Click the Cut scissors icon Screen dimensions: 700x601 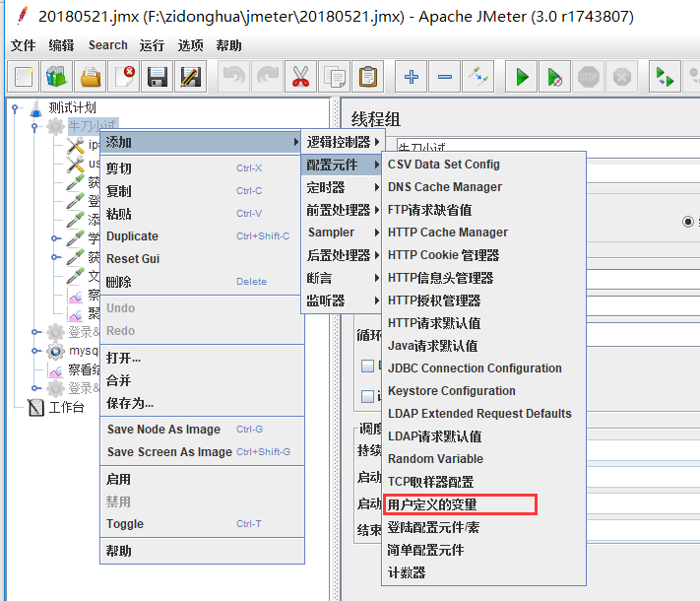coord(301,77)
